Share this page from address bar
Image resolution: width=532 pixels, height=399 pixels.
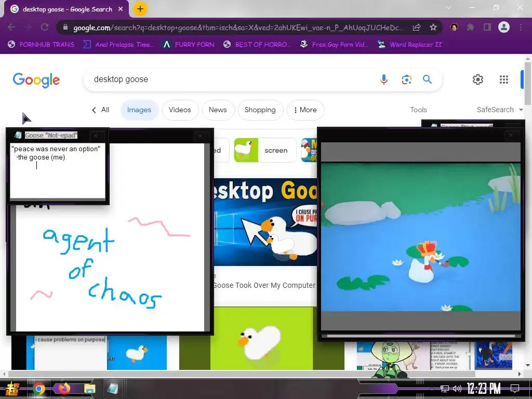(x=417, y=27)
